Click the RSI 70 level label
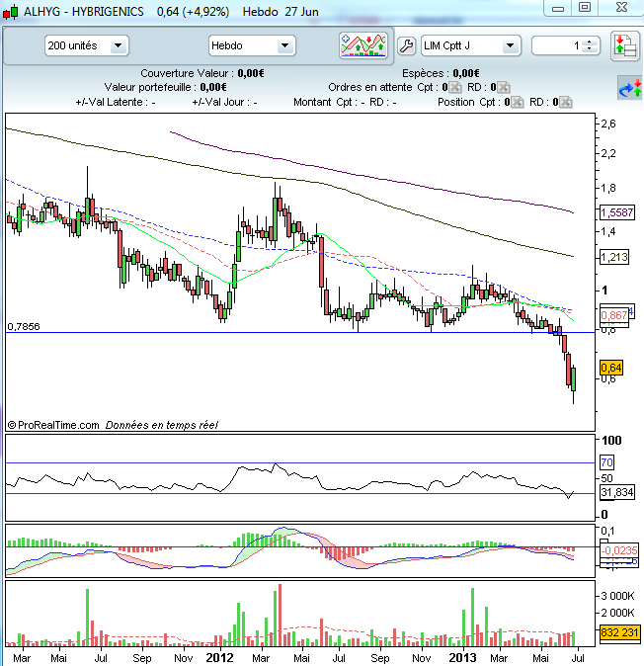This screenshot has height=666, width=644. click(606, 462)
